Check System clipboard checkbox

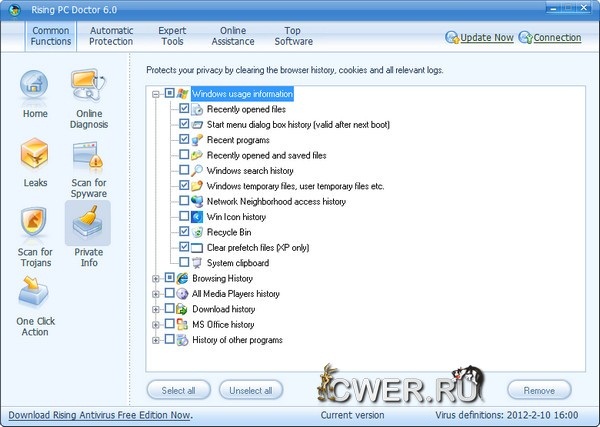click(184, 262)
